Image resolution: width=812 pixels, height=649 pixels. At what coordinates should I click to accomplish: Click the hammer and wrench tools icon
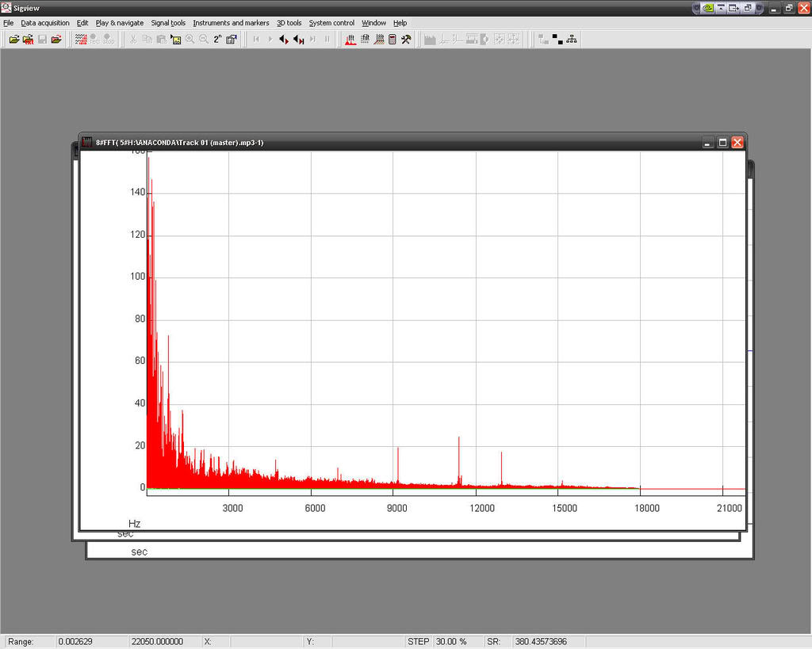tap(406, 39)
